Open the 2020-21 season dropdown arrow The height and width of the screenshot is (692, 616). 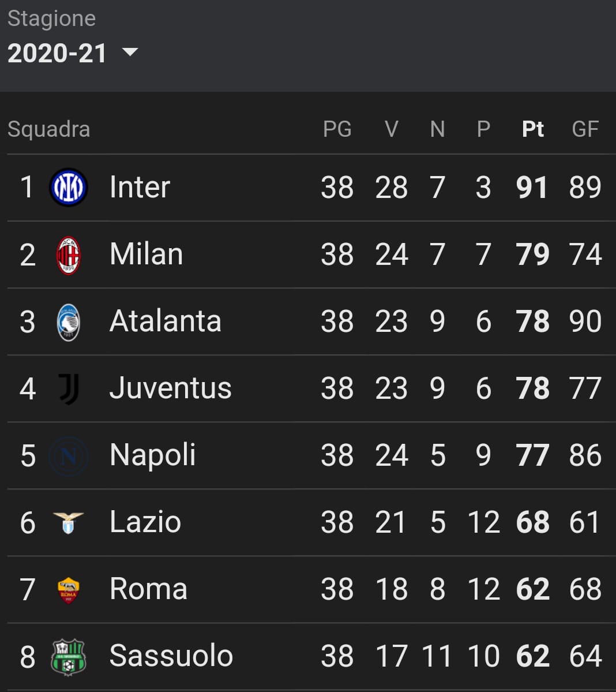pos(130,52)
